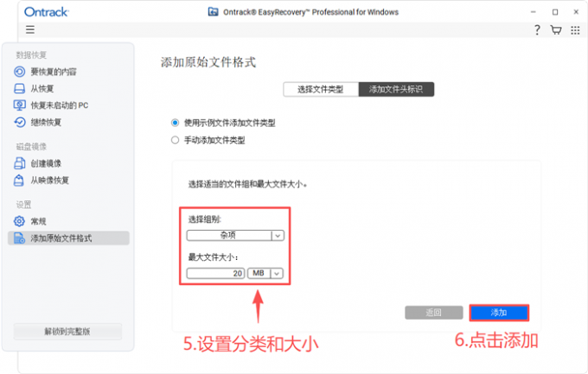Select 添加原始文件格式 sidebar item
Viewport: 588px width, 374px height.
(68, 238)
